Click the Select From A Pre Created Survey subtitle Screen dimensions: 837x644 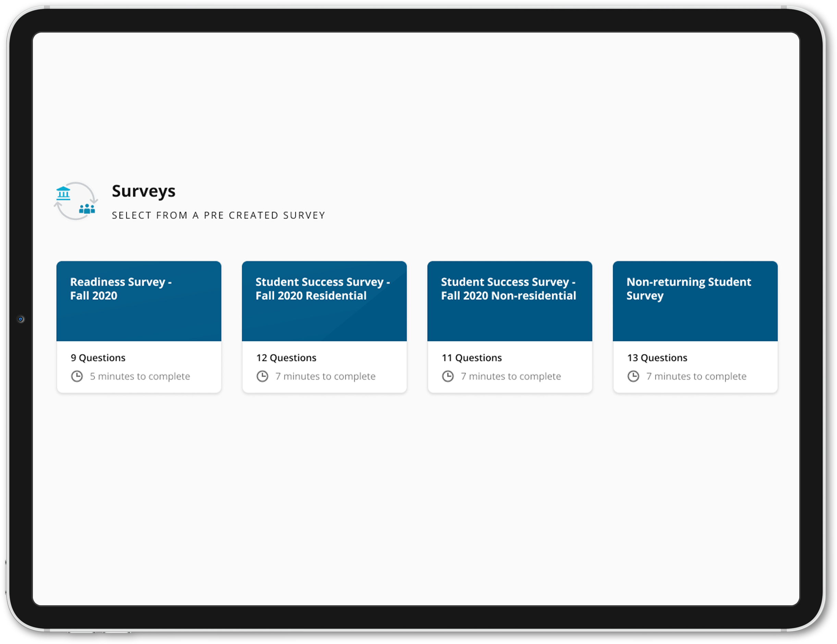(218, 216)
